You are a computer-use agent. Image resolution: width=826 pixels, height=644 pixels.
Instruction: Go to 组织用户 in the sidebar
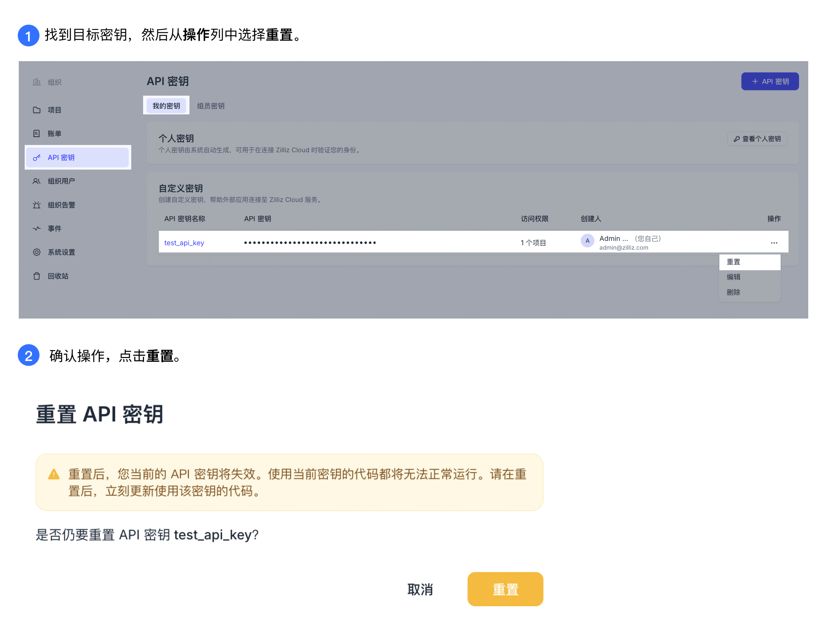[78, 181]
